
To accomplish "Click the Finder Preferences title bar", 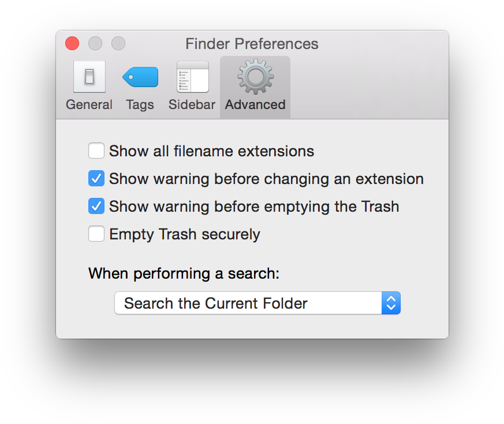I will pos(252,44).
